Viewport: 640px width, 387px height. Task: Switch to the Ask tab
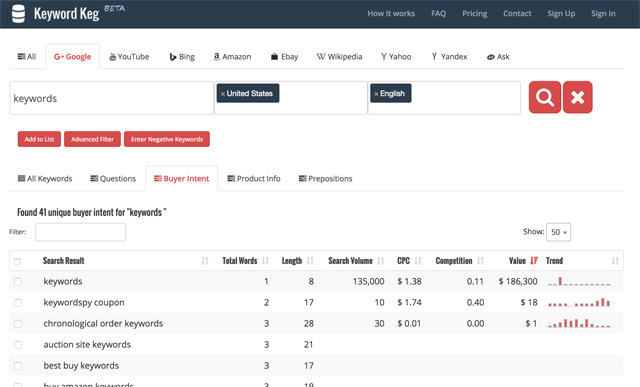pyautogui.click(x=498, y=57)
